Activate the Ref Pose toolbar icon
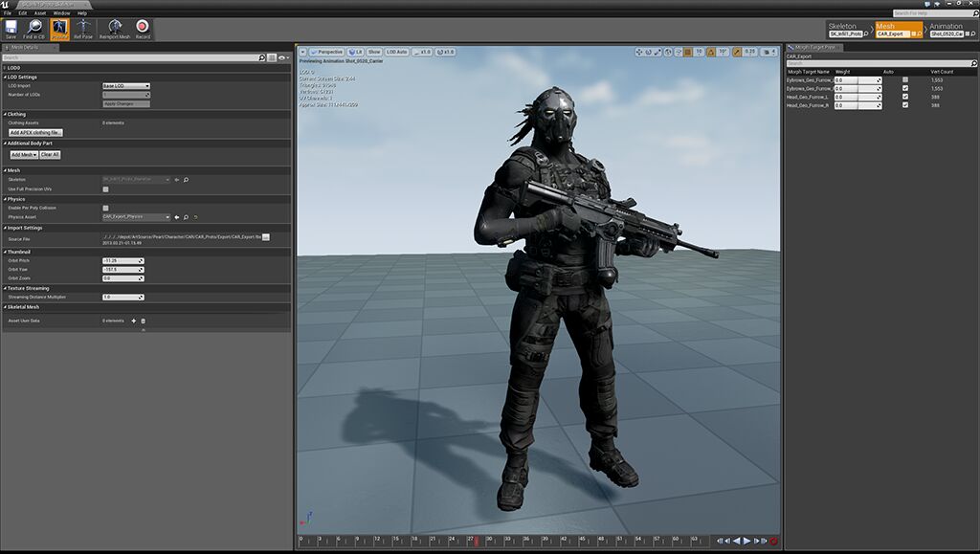980x554 pixels. click(x=83, y=25)
